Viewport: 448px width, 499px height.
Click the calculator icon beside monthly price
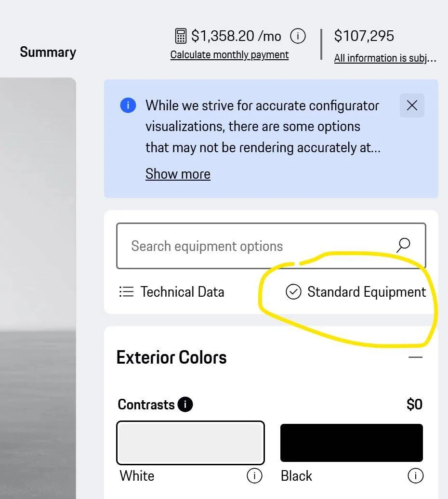click(181, 36)
